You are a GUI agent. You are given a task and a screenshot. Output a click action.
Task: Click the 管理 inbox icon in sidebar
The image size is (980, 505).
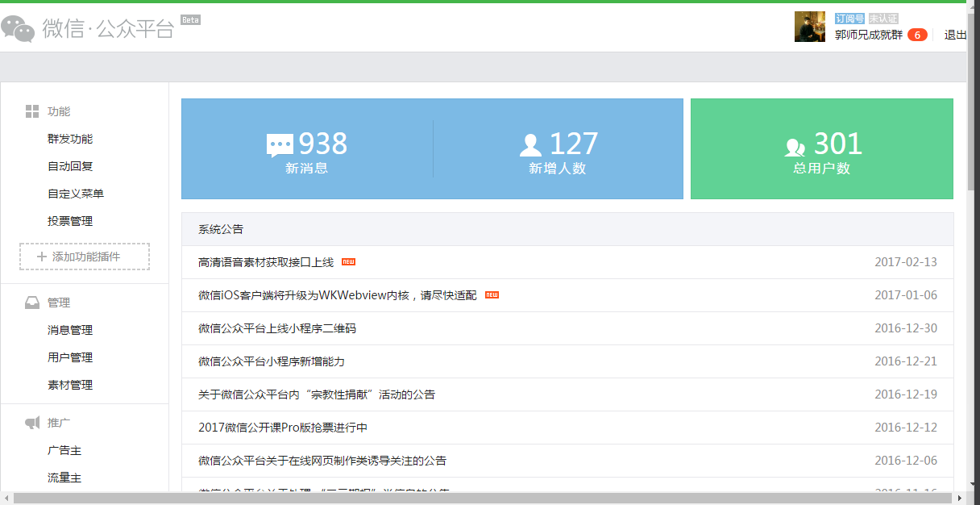pyautogui.click(x=32, y=303)
